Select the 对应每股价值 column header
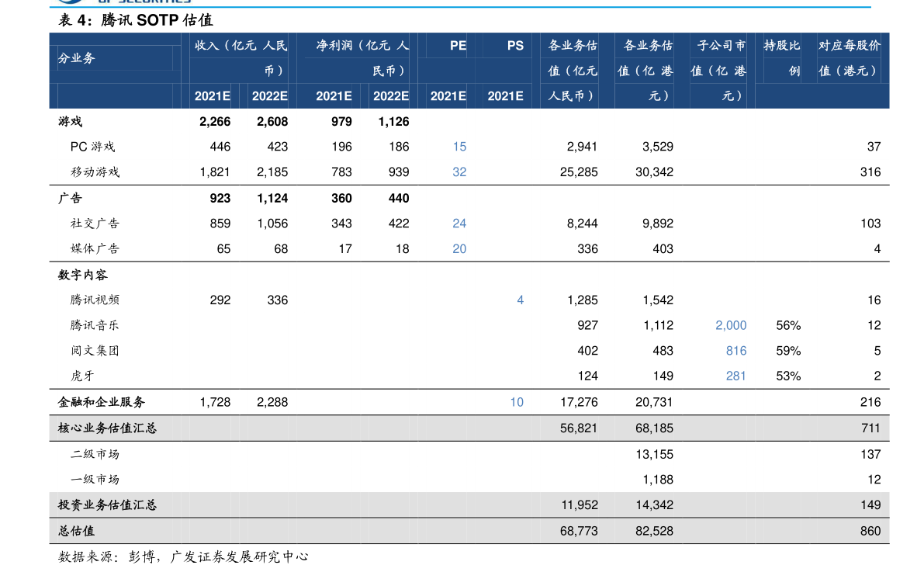The image size is (924, 579). (850, 57)
